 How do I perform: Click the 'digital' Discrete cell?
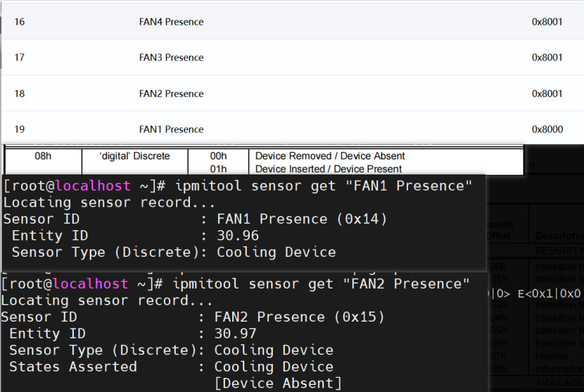(x=134, y=156)
